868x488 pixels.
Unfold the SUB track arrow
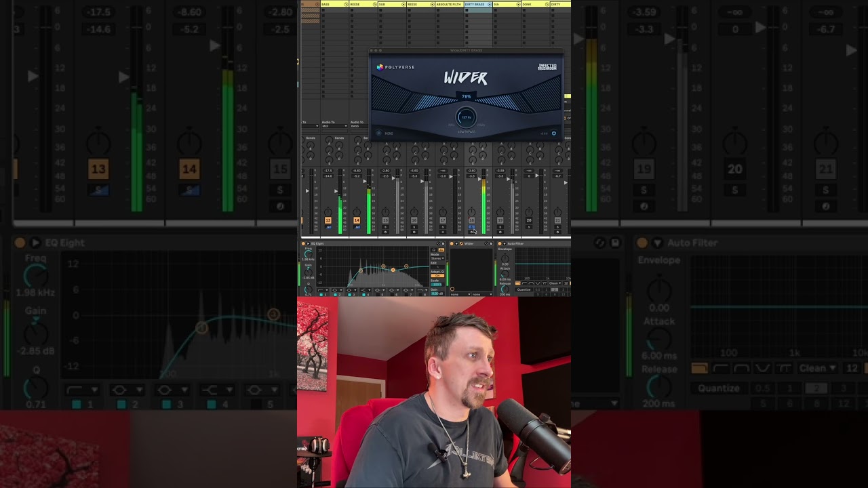coord(403,4)
